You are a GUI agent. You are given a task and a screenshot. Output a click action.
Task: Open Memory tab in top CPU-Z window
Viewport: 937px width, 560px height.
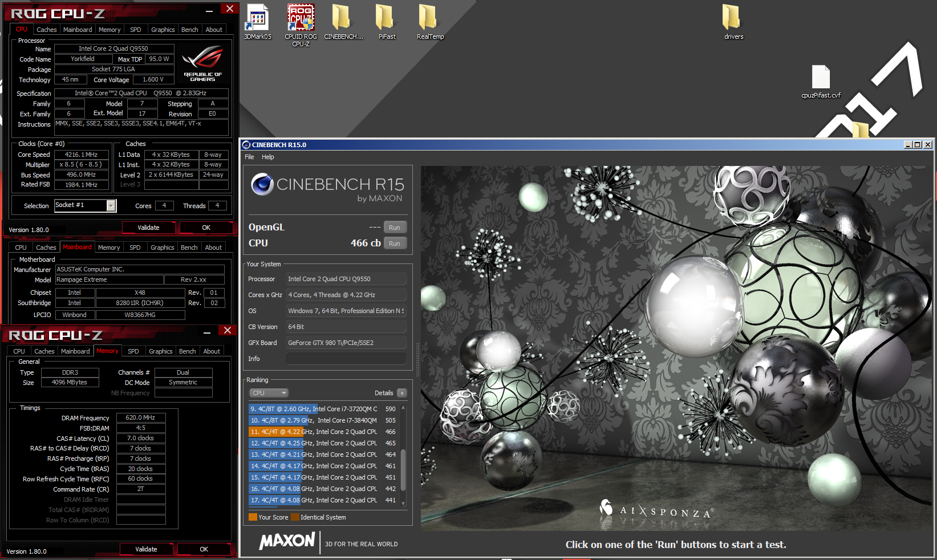pyautogui.click(x=109, y=30)
